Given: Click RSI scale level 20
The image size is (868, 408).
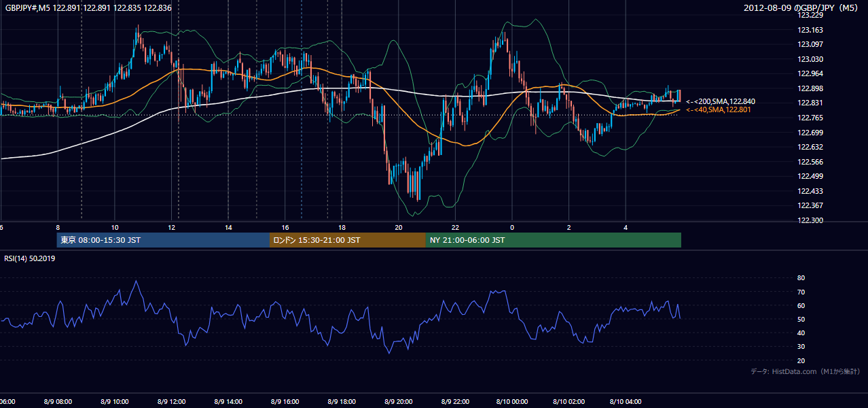Looking at the screenshot, I should 801,360.
